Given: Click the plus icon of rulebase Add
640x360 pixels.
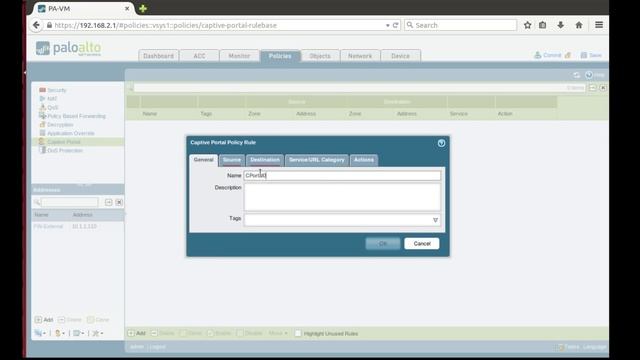Looking at the screenshot, I should (131, 333).
